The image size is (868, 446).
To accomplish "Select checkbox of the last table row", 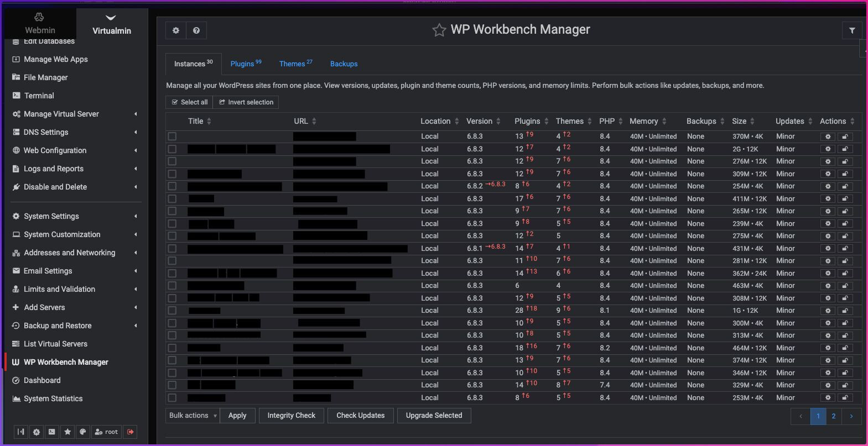I will pos(173,398).
